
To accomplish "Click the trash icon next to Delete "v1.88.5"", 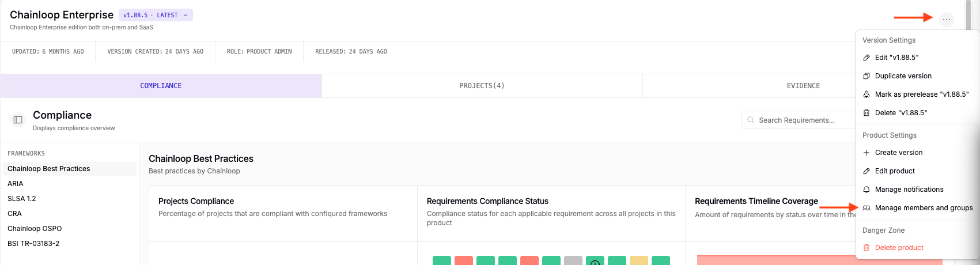I will click(x=867, y=113).
